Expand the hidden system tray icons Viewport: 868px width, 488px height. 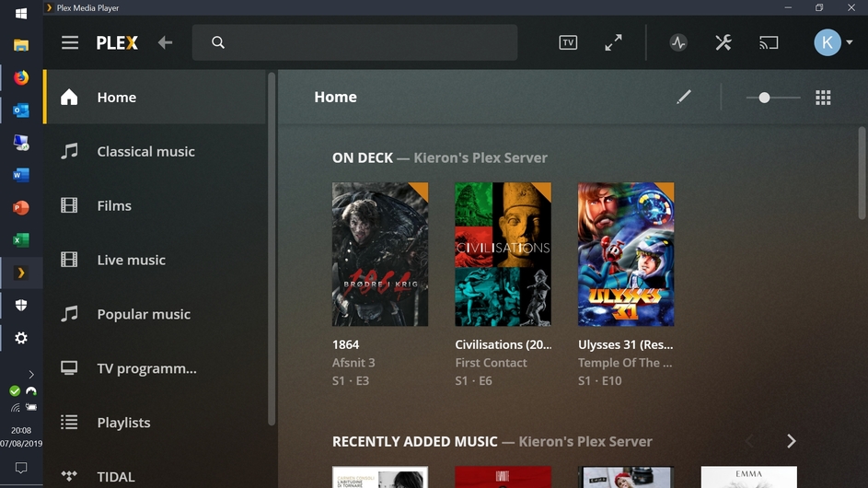(31, 375)
